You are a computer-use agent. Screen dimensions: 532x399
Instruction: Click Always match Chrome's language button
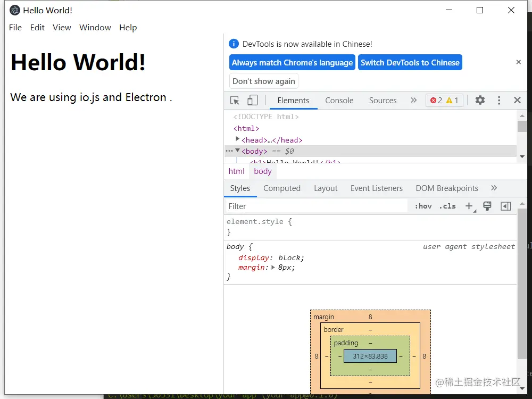[292, 62]
